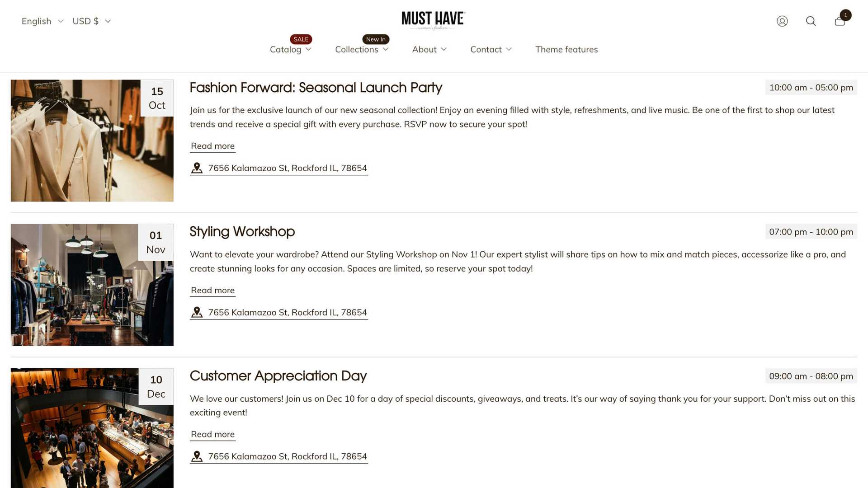The height and width of the screenshot is (488, 868).
Task: Open the shopping bag cart icon
Action: coord(840,21)
